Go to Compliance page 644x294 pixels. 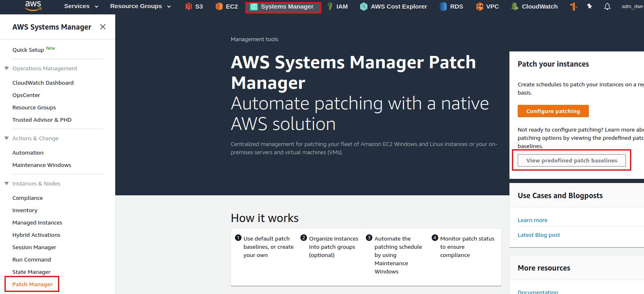[x=28, y=198]
